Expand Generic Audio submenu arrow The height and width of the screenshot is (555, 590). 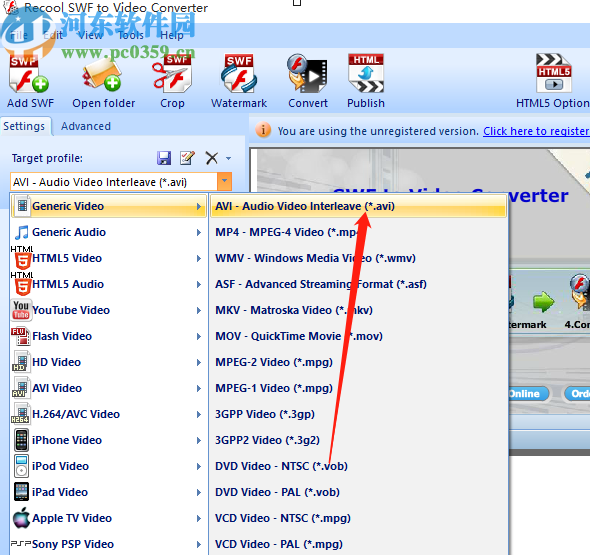point(199,233)
